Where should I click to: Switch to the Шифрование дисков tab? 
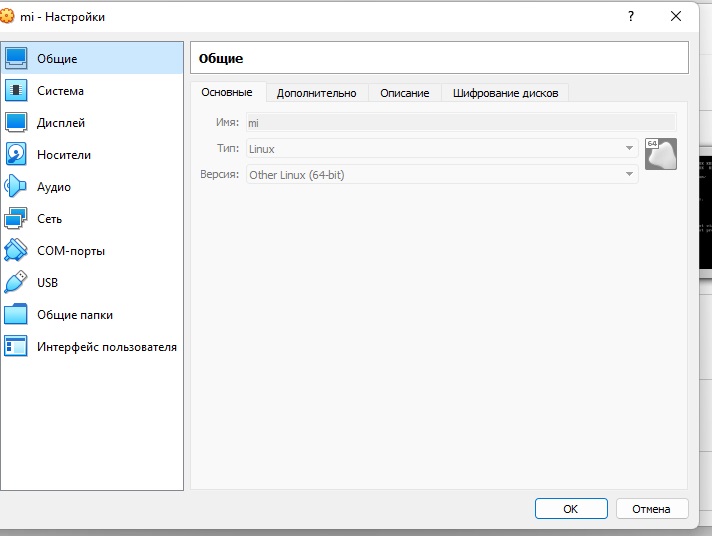point(505,92)
